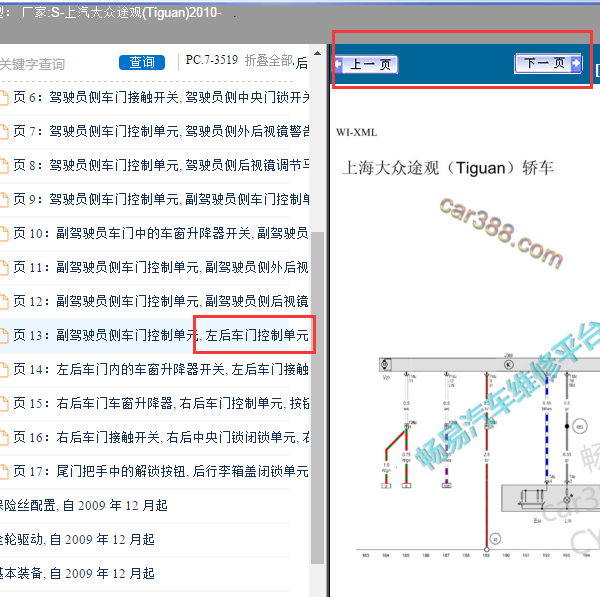Click the page icon beside 页 12

click(3, 302)
